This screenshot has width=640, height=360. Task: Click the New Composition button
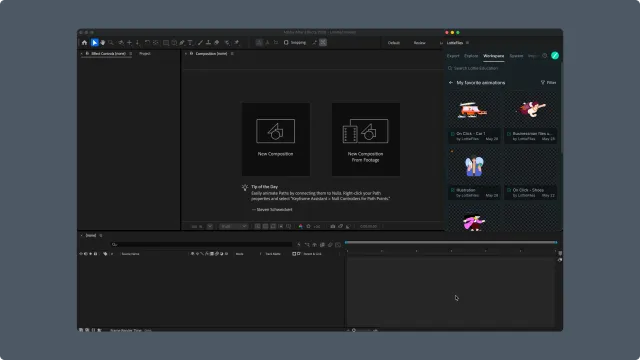(276, 139)
